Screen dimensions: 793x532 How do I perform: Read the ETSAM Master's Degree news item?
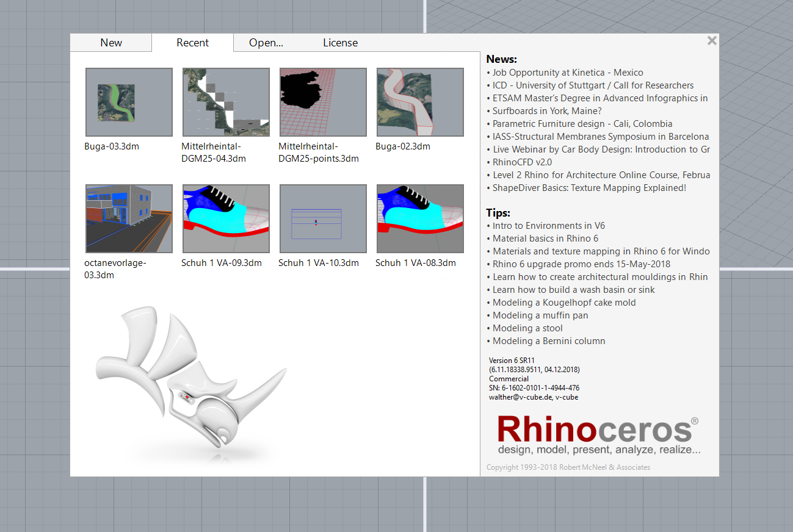pyautogui.click(x=600, y=98)
